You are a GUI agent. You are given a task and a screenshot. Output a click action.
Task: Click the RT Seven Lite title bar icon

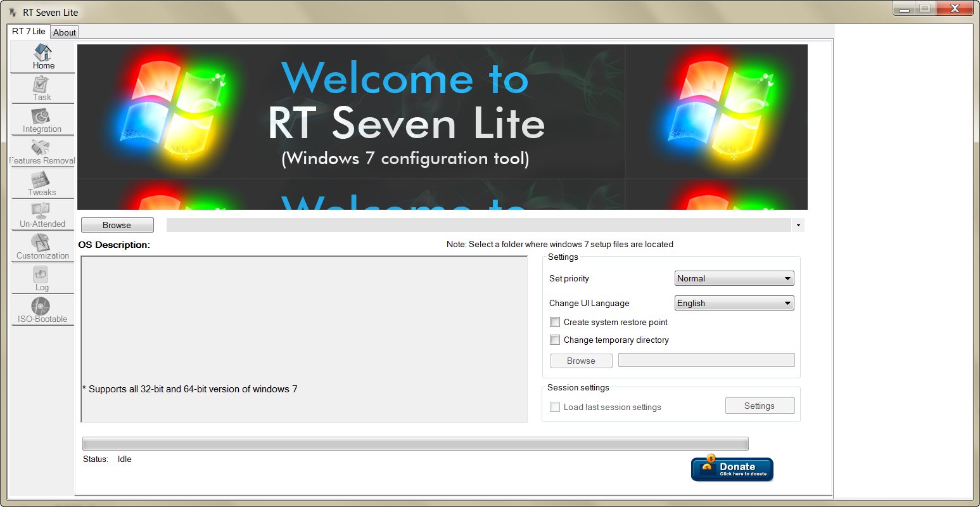tap(12, 12)
